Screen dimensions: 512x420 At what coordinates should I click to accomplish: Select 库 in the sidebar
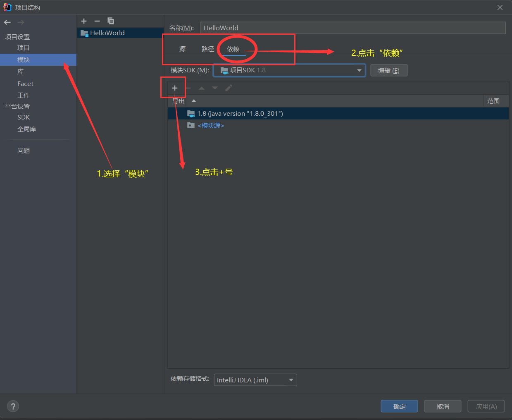21,72
